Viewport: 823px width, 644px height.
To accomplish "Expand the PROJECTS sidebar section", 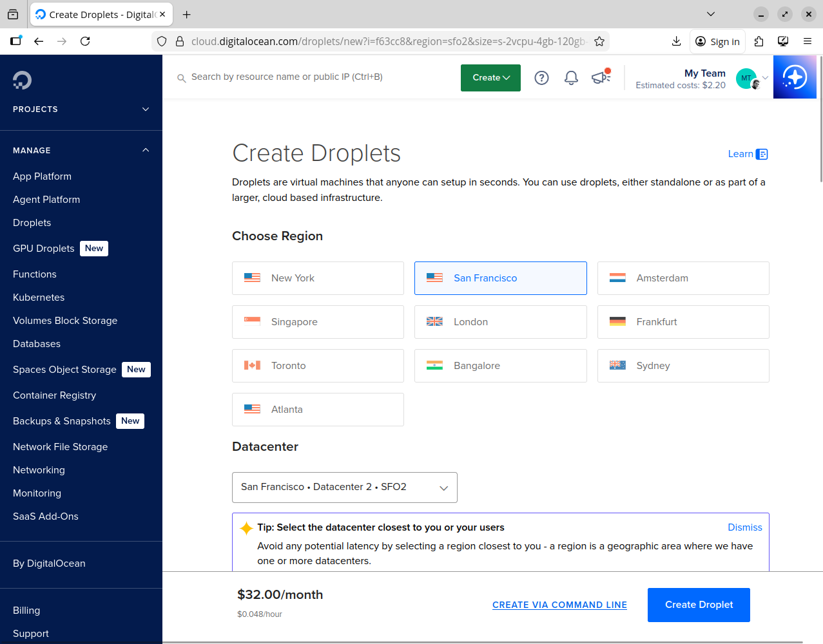I will [81, 109].
